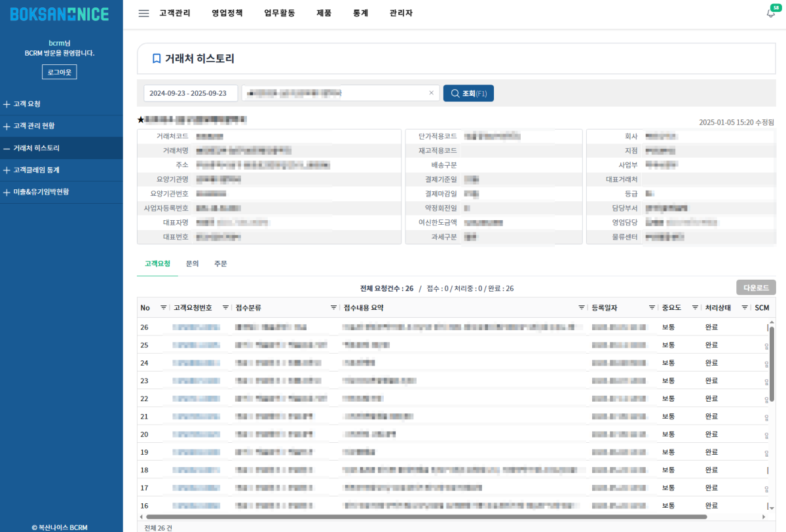Open filter icon on 접수내용 요약 column
The width and height of the screenshot is (786, 532).
tap(582, 308)
